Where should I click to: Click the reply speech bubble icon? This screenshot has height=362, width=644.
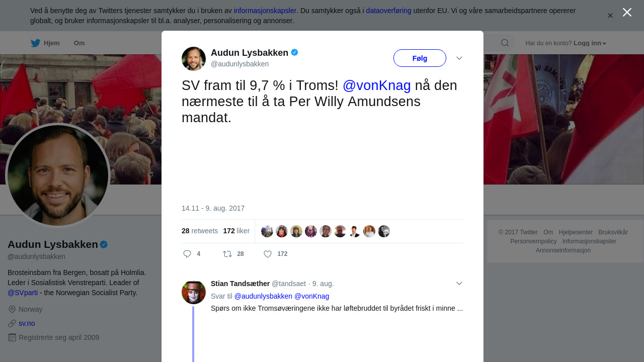187,254
